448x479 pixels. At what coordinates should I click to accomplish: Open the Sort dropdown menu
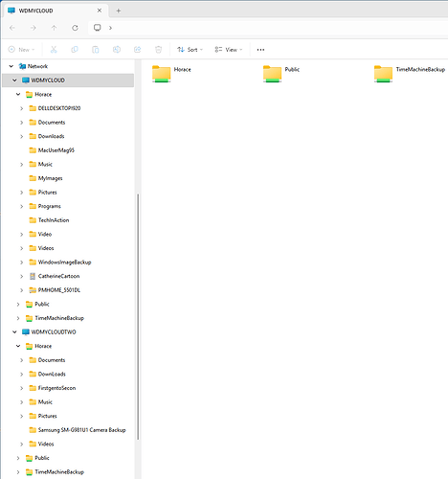(190, 50)
